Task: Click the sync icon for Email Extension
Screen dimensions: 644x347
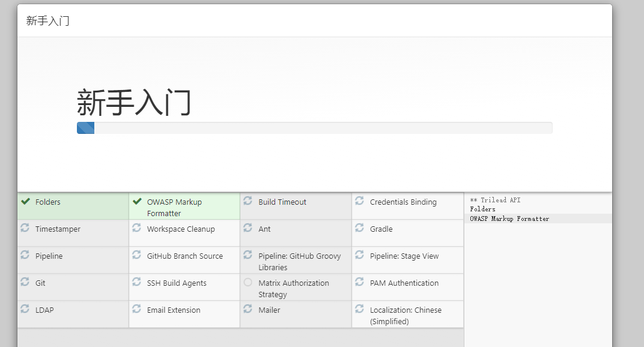Action: pos(137,309)
